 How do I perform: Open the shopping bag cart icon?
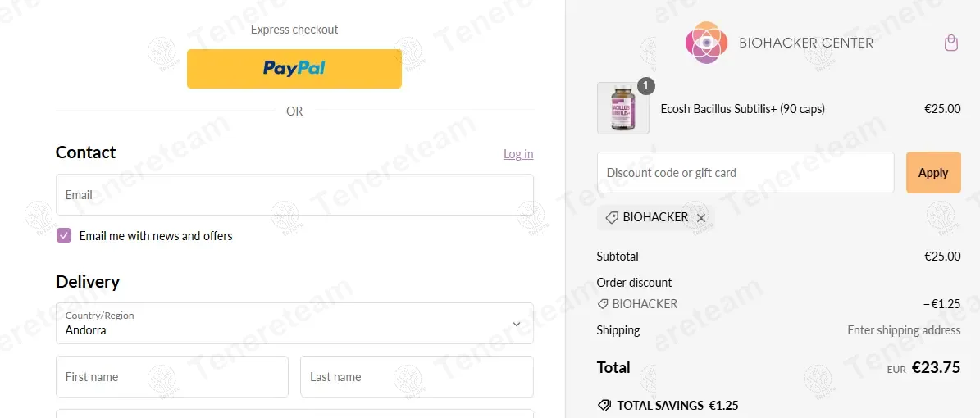pos(950,43)
